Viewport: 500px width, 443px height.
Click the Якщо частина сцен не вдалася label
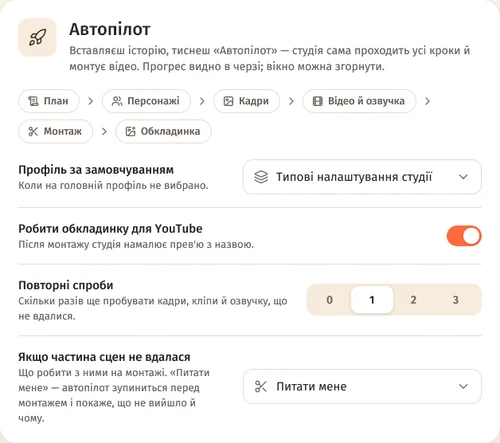coord(104,357)
